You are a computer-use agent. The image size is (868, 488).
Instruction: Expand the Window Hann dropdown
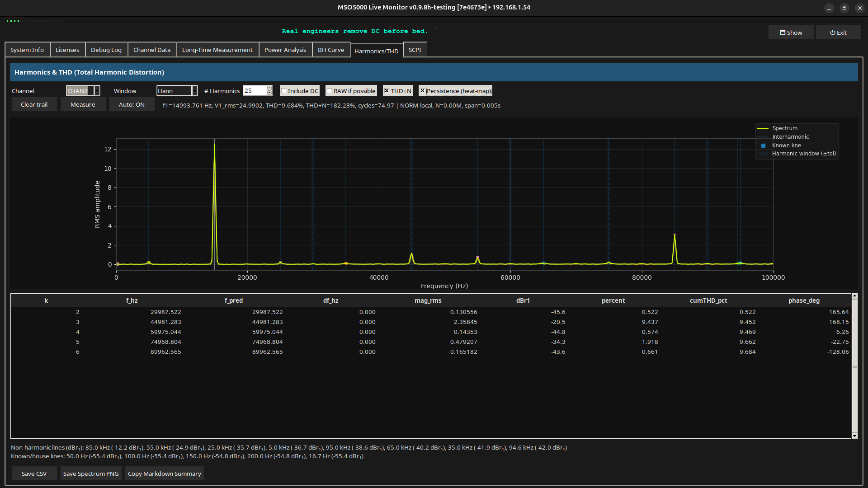pos(194,91)
